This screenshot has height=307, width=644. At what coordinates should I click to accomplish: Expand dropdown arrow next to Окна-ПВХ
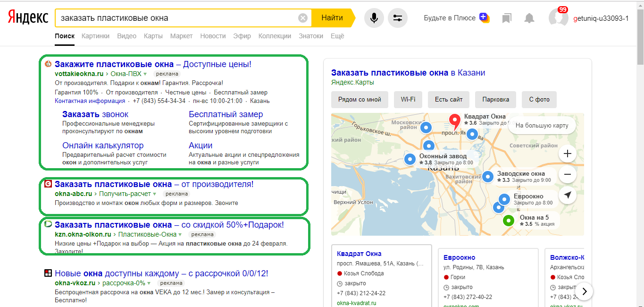click(x=145, y=74)
